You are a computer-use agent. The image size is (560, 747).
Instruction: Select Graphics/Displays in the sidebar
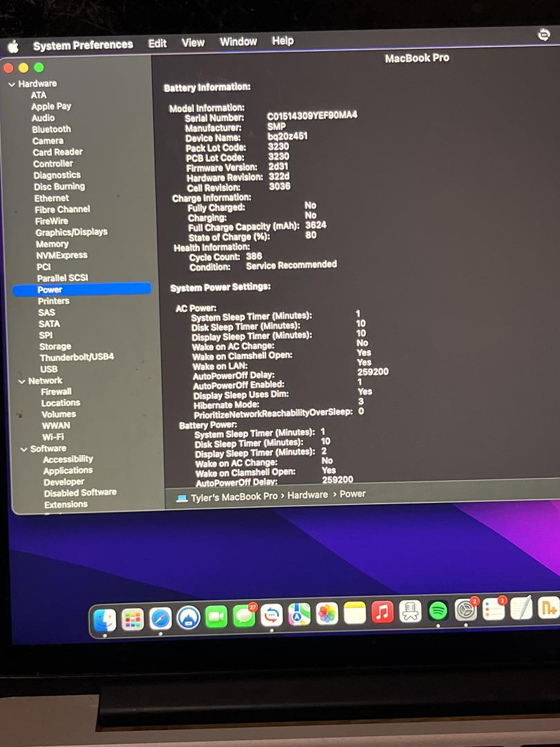coord(71,232)
